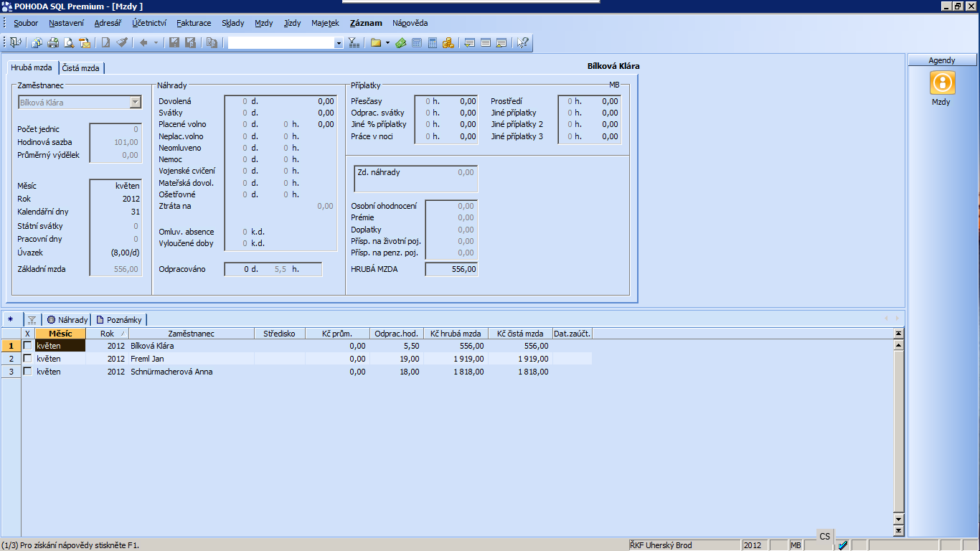Open the Adresář menu
The image size is (980, 551).
coord(108,23)
